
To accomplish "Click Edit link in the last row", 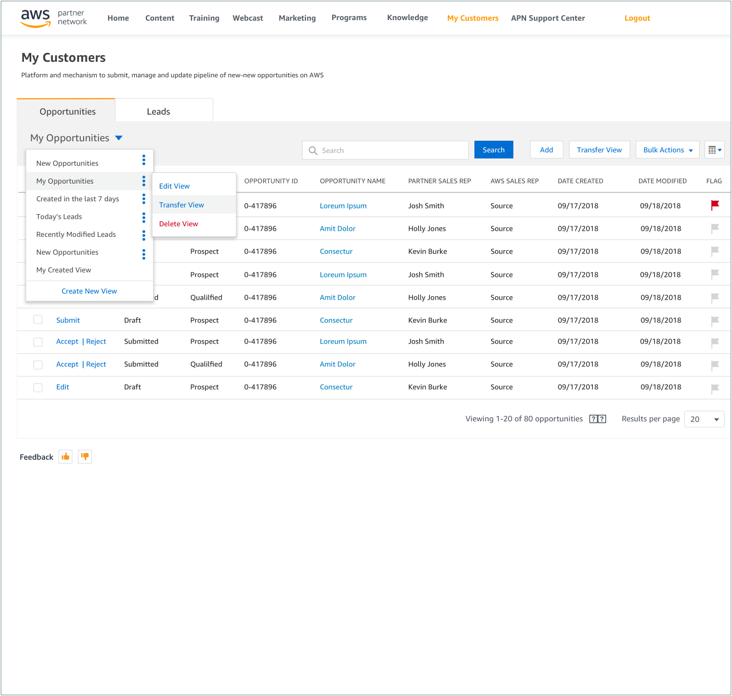I will coord(63,387).
